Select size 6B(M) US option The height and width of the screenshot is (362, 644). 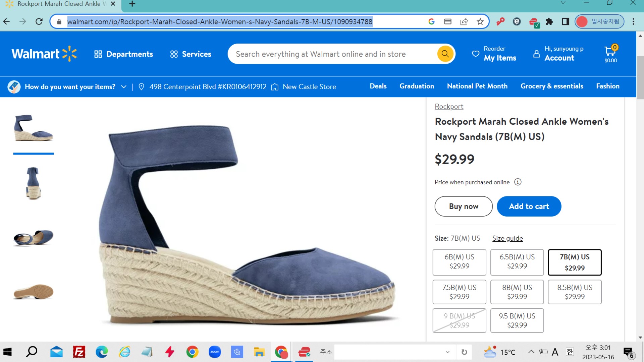coord(459,262)
